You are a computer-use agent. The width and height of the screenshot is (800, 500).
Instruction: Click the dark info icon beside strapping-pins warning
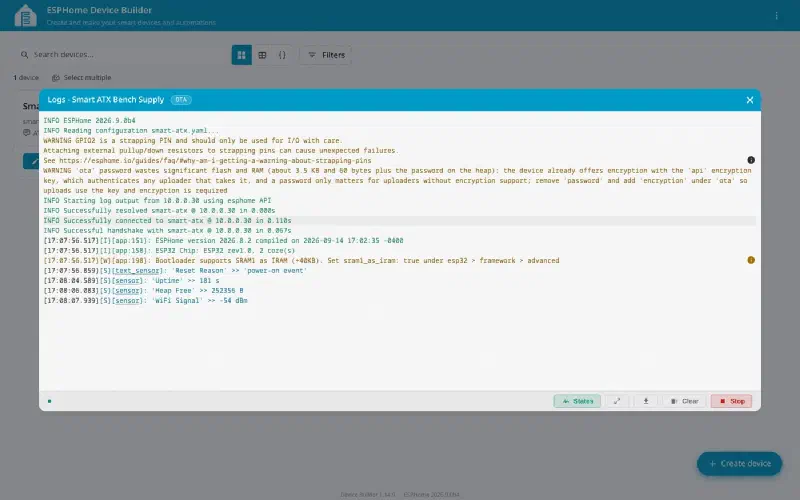coord(751,160)
